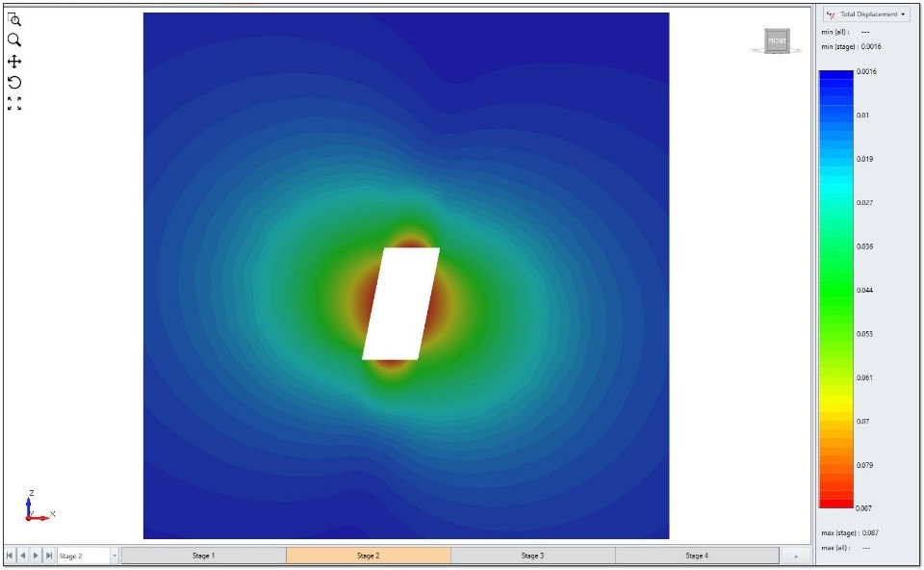Select the Zoom Window tool
924x570 pixels.
(14, 19)
